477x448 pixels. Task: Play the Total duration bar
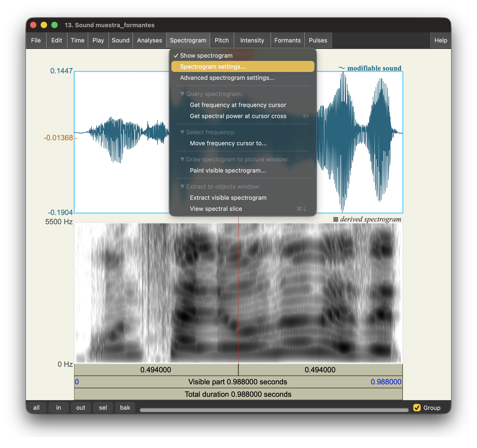pyautogui.click(x=238, y=394)
